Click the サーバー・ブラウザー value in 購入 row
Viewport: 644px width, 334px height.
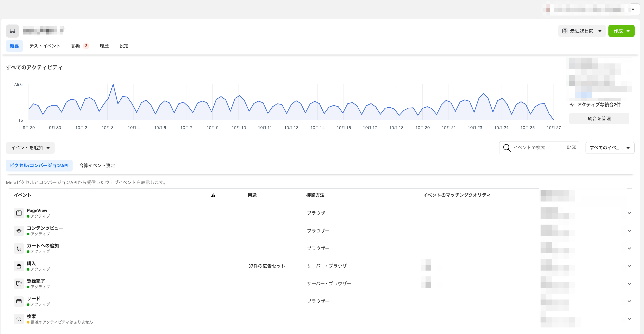pos(329,266)
